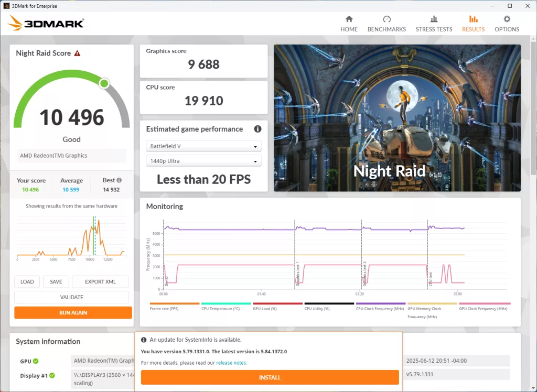
Task: Click the Best score value 14 932
Action: (x=111, y=190)
